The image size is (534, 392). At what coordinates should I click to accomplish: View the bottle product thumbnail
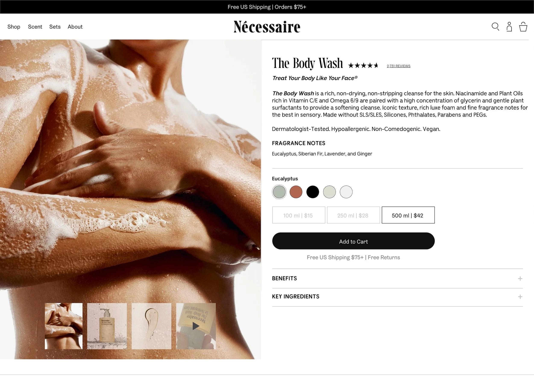coord(107,326)
